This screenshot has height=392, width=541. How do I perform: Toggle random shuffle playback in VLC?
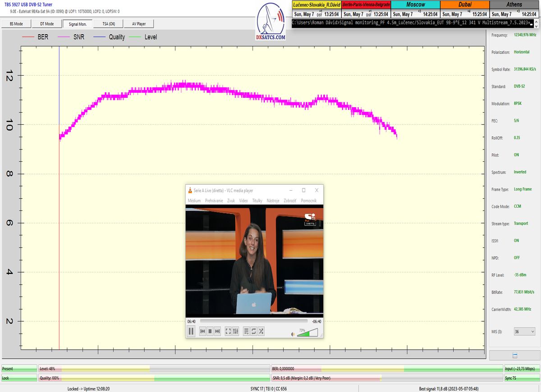[x=261, y=331]
